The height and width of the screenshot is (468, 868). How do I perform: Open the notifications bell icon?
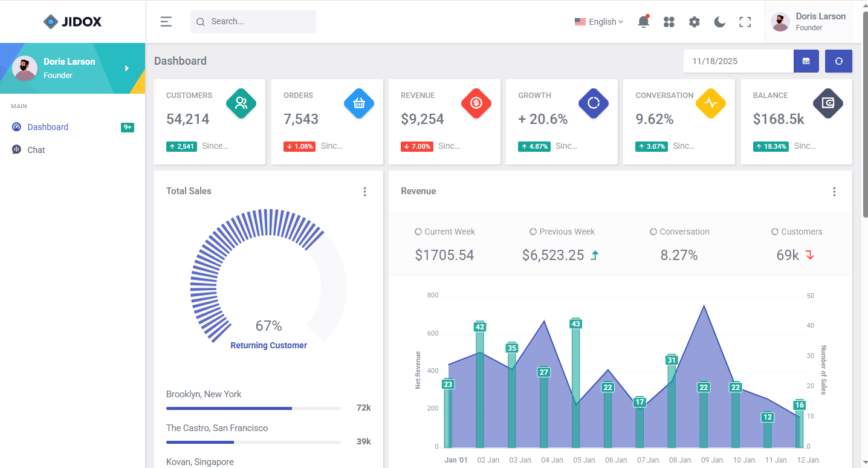[643, 22]
